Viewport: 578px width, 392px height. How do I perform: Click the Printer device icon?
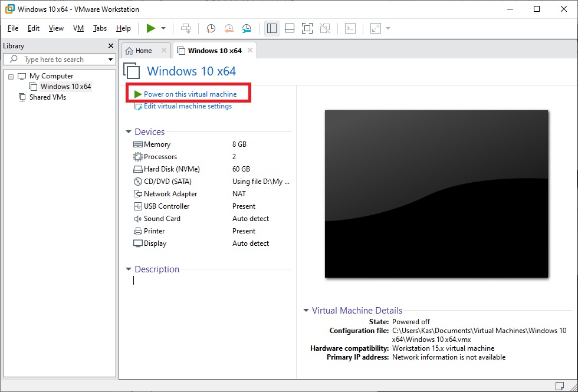[138, 231]
